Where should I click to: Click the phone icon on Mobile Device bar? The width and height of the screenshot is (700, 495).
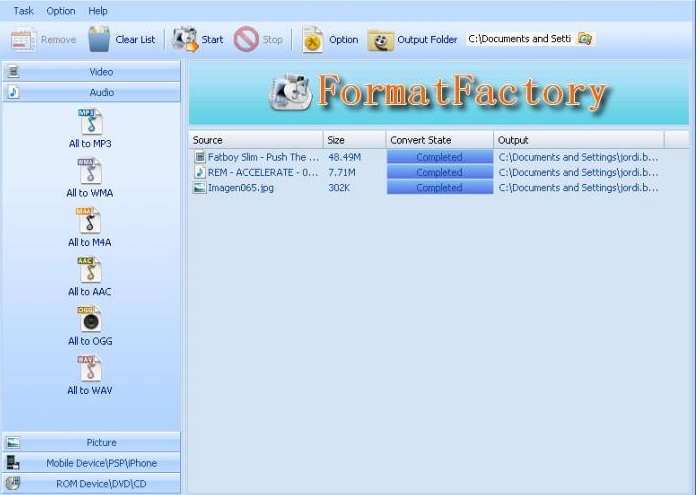coord(13,463)
